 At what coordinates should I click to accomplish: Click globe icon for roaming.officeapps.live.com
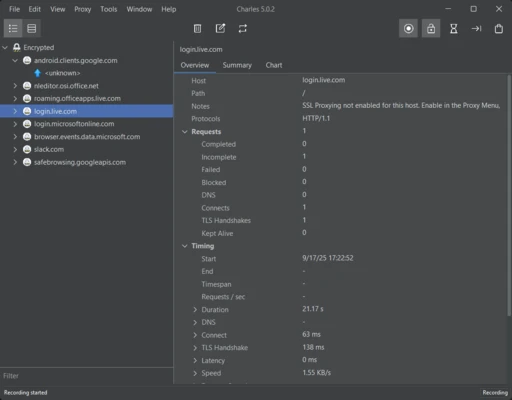[x=27, y=98]
